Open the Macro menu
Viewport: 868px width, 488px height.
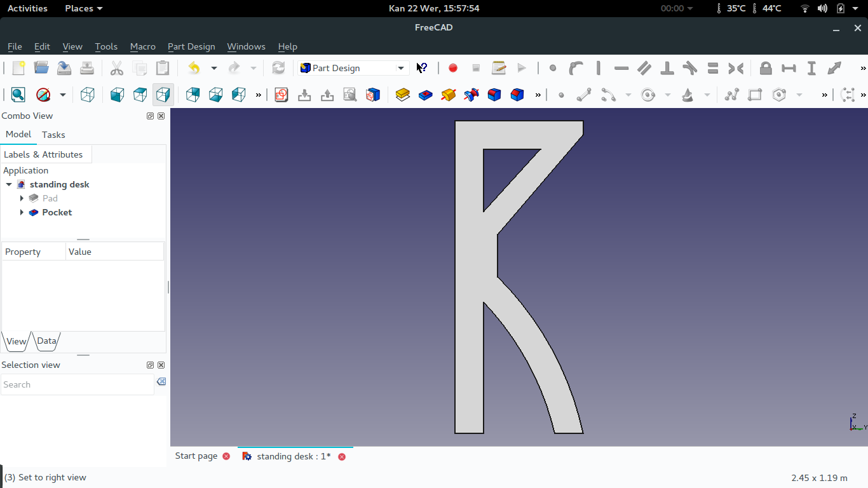(142, 46)
